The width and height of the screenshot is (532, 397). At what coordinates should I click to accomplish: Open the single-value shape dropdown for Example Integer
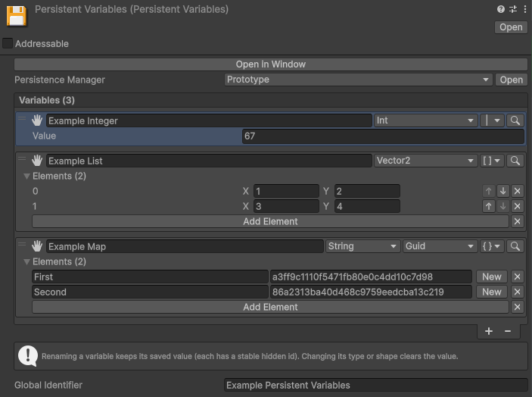coord(492,120)
